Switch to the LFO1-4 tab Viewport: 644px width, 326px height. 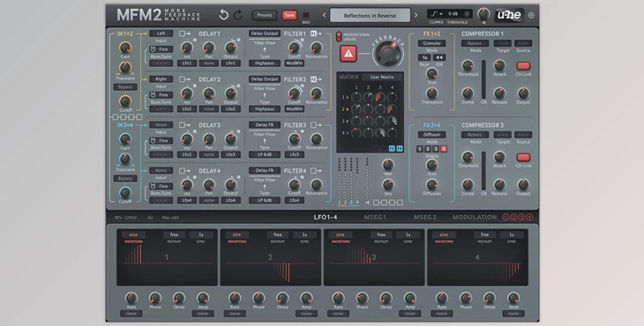326,217
